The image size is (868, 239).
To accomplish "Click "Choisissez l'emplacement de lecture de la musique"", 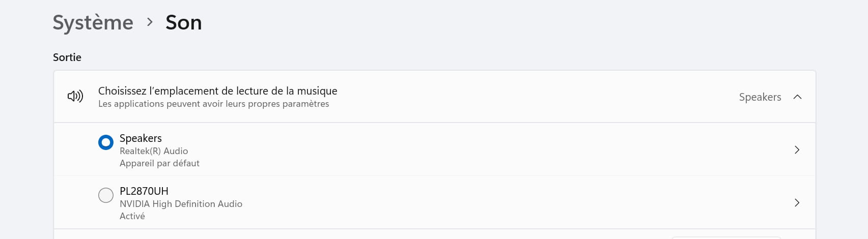I will coord(217,91).
